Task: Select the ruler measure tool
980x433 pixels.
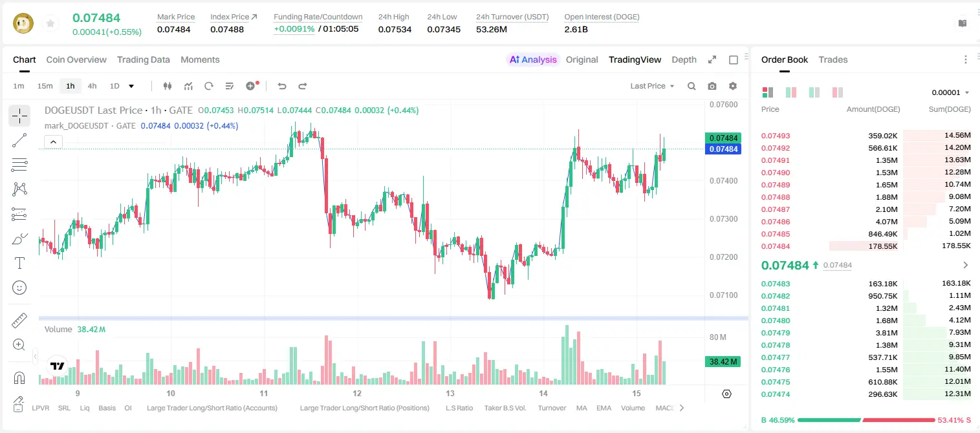Action: pos(19,321)
